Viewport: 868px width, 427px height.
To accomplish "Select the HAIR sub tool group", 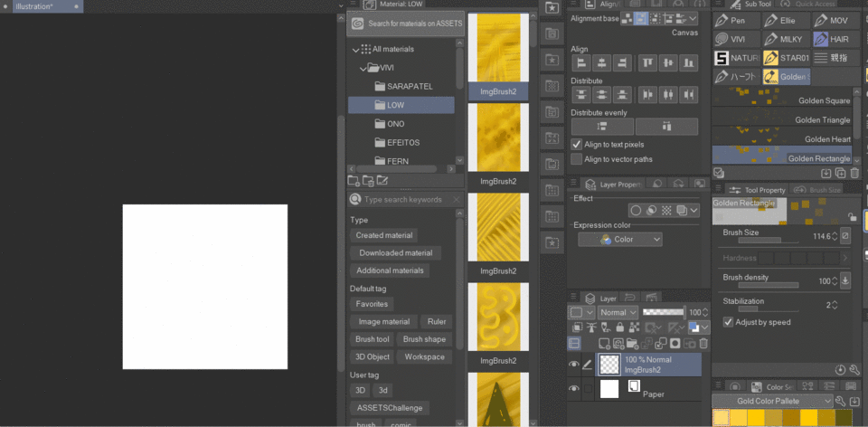I will [x=835, y=39].
